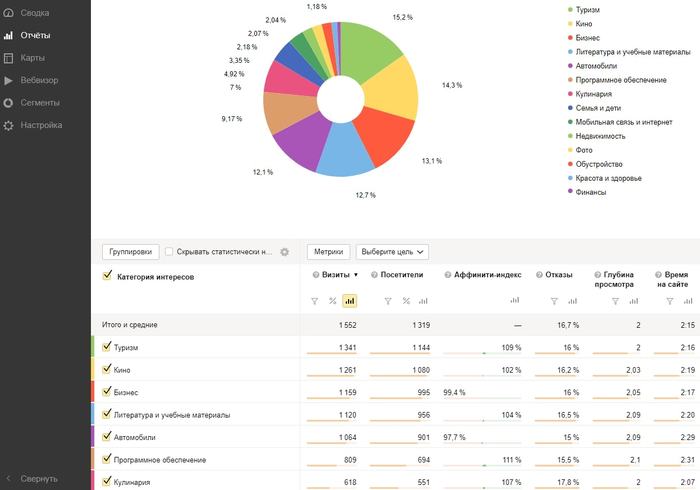Open the Сводка dashboard icon in sidebar
The image size is (700, 490).
pyautogui.click(x=8, y=13)
